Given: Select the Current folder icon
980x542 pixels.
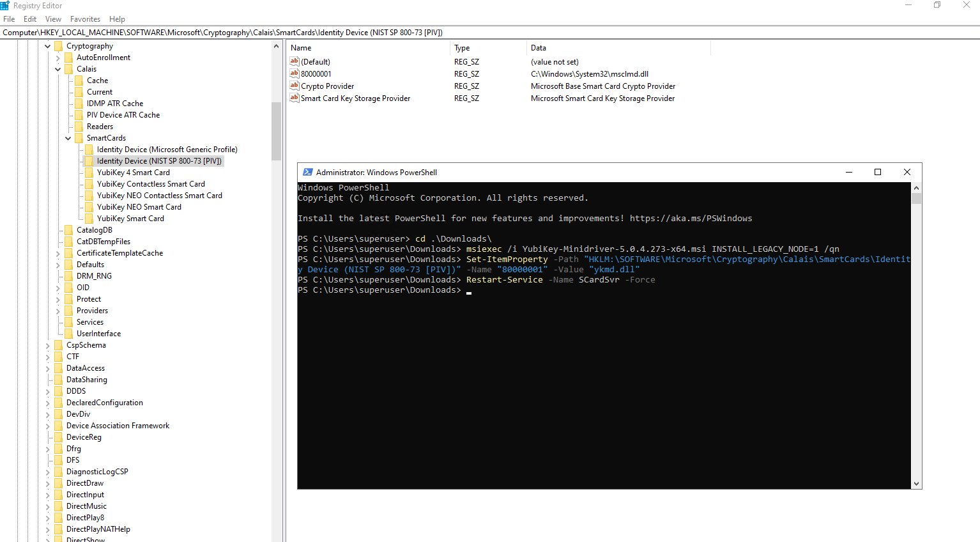Looking at the screenshot, I should [79, 92].
